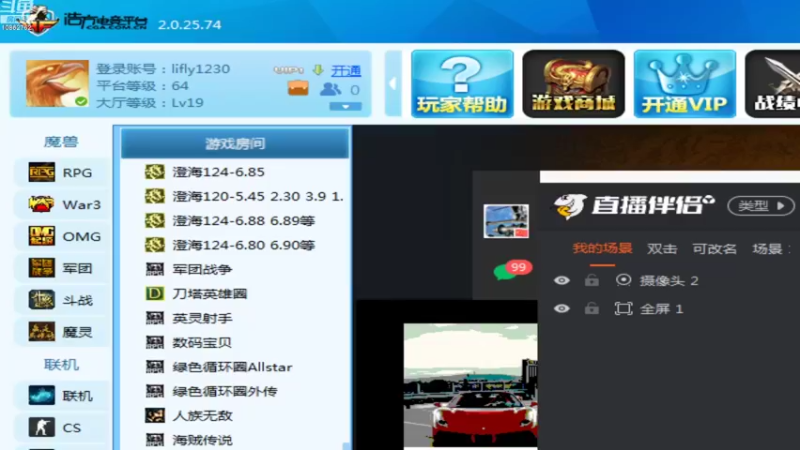The width and height of the screenshot is (800, 450).
Task: Switch to the 我的场景 tab
Action: coord(602,248)
